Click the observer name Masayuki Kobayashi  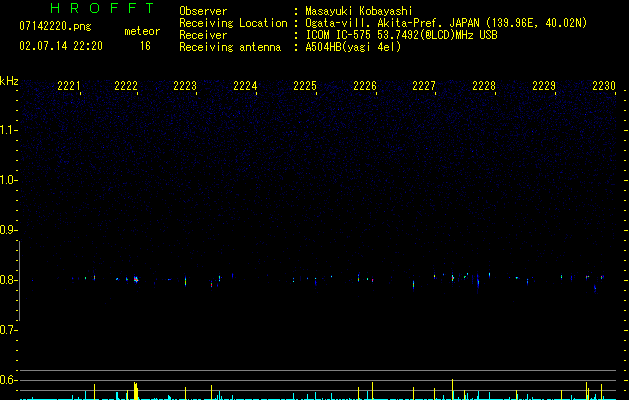(359, 11)
